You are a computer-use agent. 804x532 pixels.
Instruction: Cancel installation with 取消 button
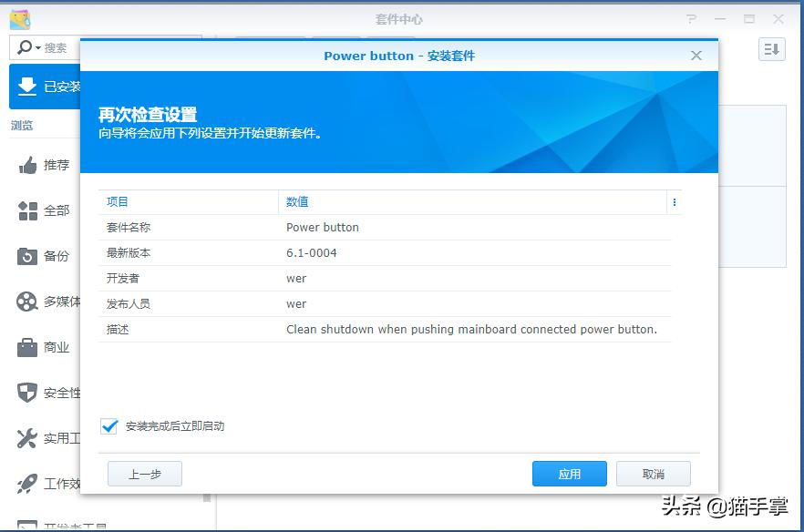point(653,474)
